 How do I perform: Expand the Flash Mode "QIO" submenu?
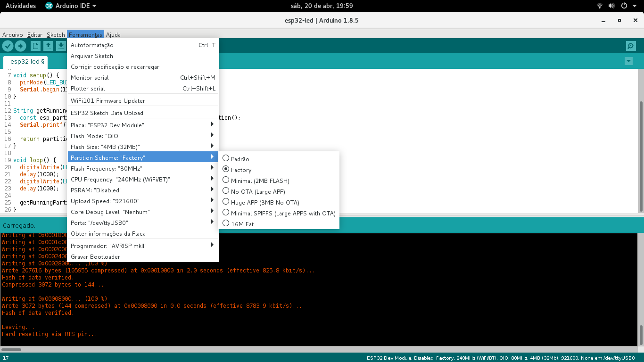(x=143, y=136)
